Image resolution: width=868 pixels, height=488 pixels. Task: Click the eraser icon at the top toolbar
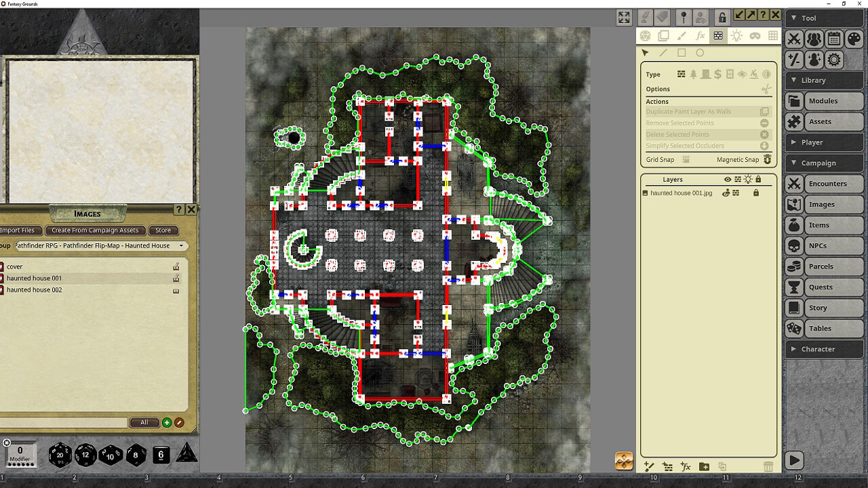(663, 17)
